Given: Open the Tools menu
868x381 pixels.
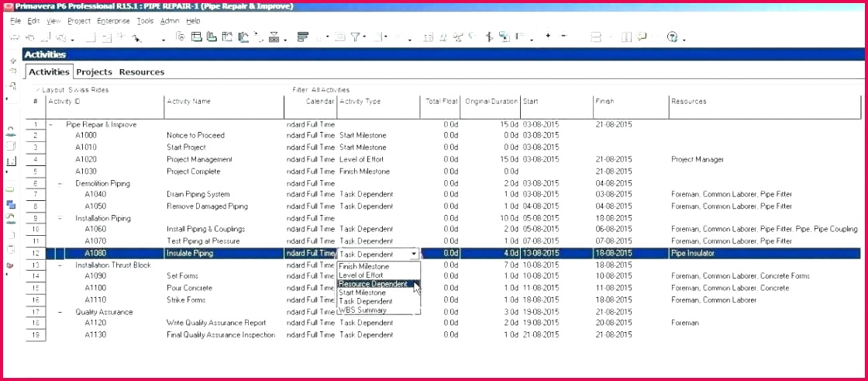Looking at the screenshot, I should pyautogui.click(x=145, y=21).
